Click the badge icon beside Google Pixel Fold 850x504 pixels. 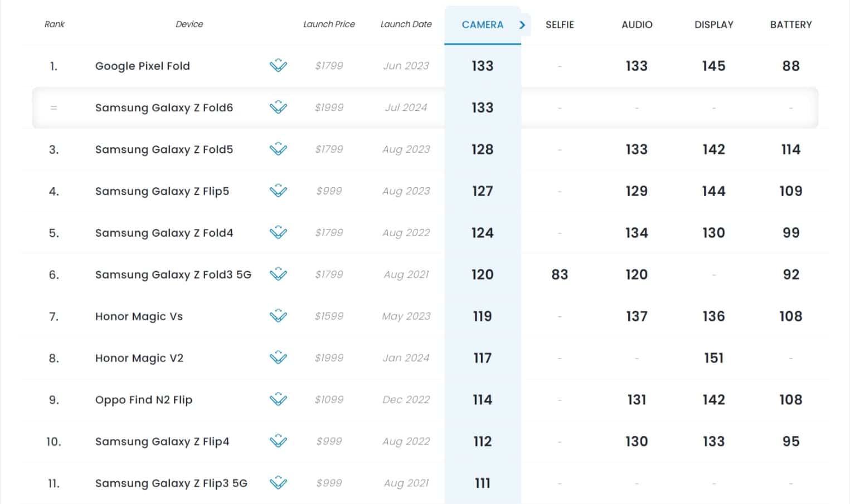[x=278, y=66]
